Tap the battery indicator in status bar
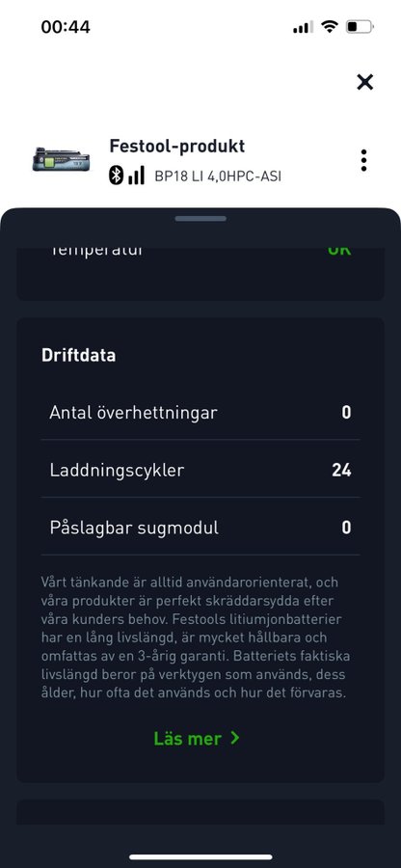401x868 pixels. coord(360,27)
